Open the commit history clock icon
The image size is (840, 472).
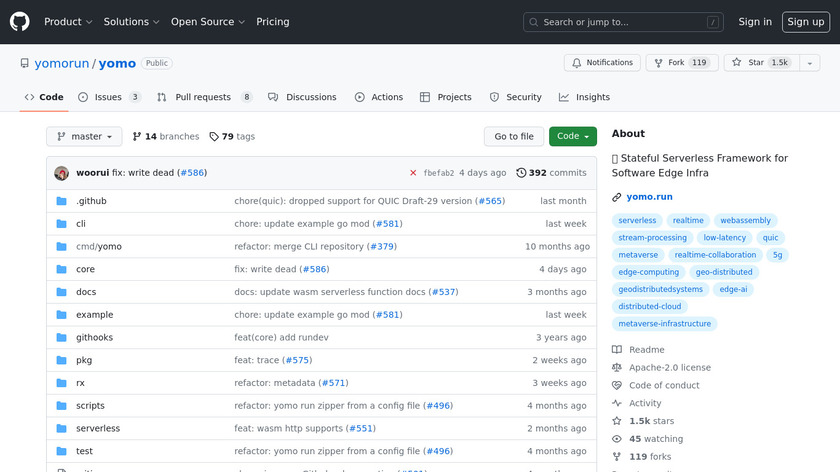pos(521,173)
